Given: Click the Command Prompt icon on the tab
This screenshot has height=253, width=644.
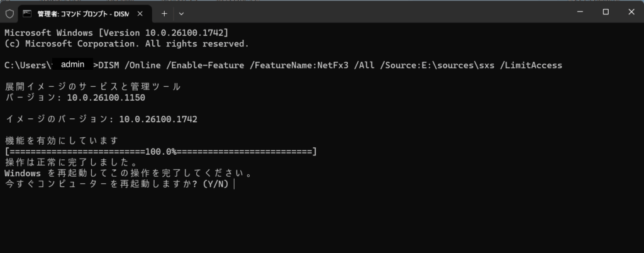Looking at the screenshot, I should [28, 13].
